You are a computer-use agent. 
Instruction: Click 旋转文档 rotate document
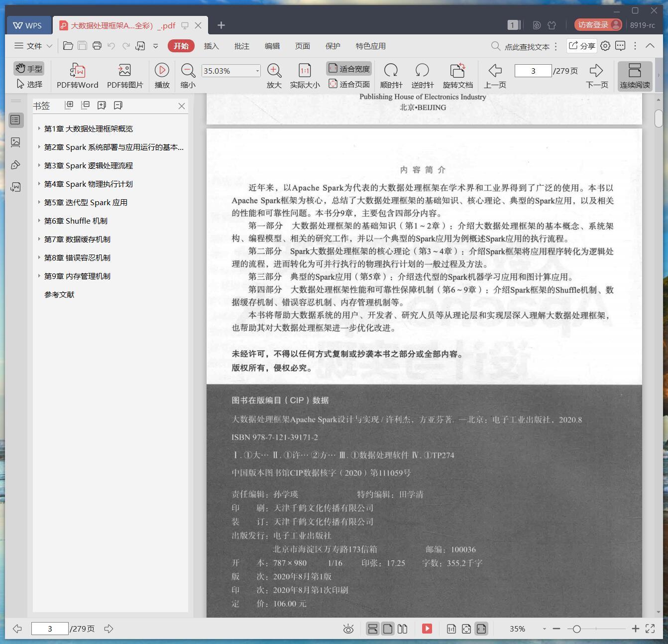[457, 76]
